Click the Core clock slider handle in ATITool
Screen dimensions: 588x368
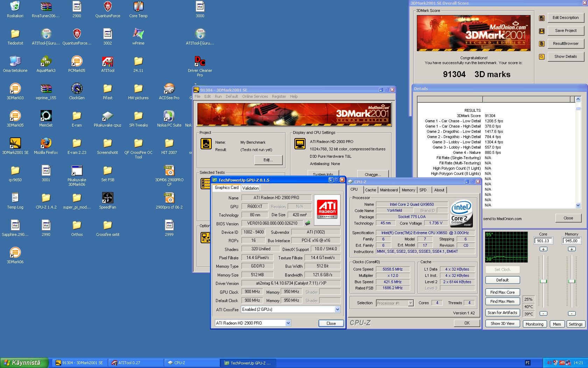[x=543, y=281]
